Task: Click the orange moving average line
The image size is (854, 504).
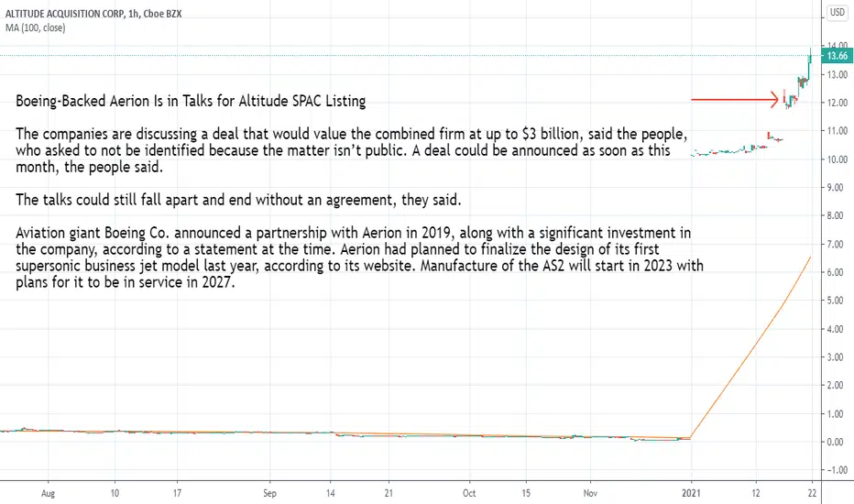Action: pyautogui.click(x=751, y=349)
